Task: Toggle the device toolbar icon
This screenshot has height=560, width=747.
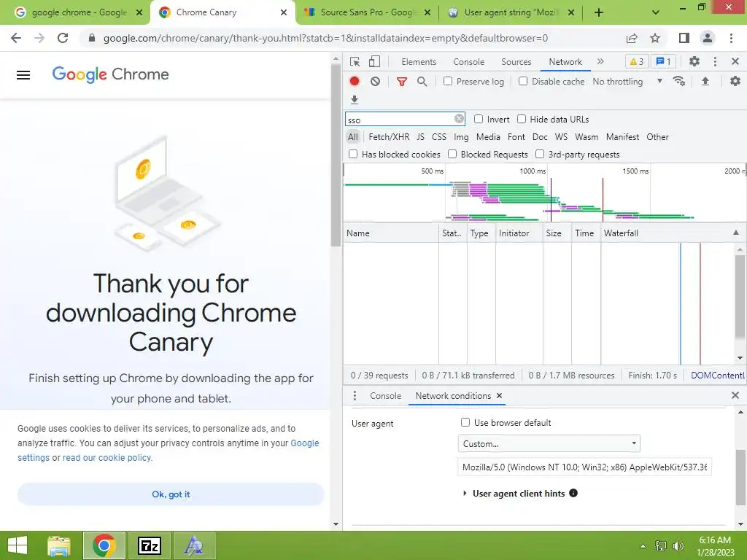Action: pos(375,61)
